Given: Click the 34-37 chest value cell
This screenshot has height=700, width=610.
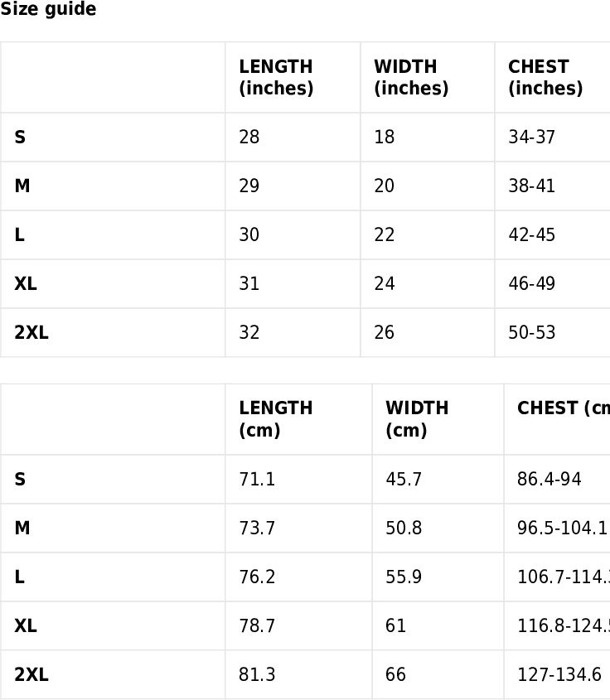Looking at the screenshot, I should 531,138.
